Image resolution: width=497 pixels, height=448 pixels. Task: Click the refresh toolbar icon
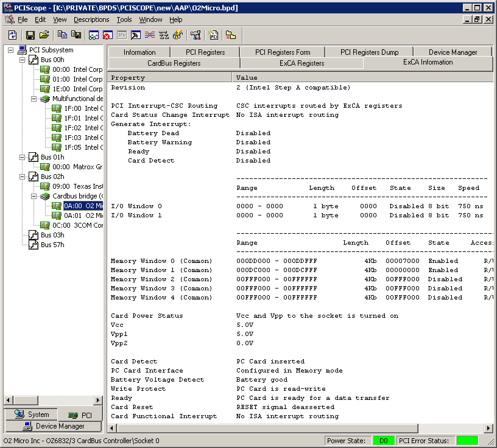12,35
